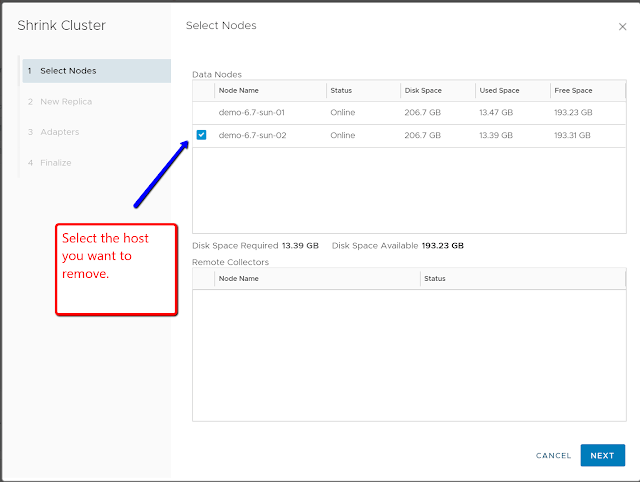Click the blue arrow annotation
640x482 pixels.
162,175
